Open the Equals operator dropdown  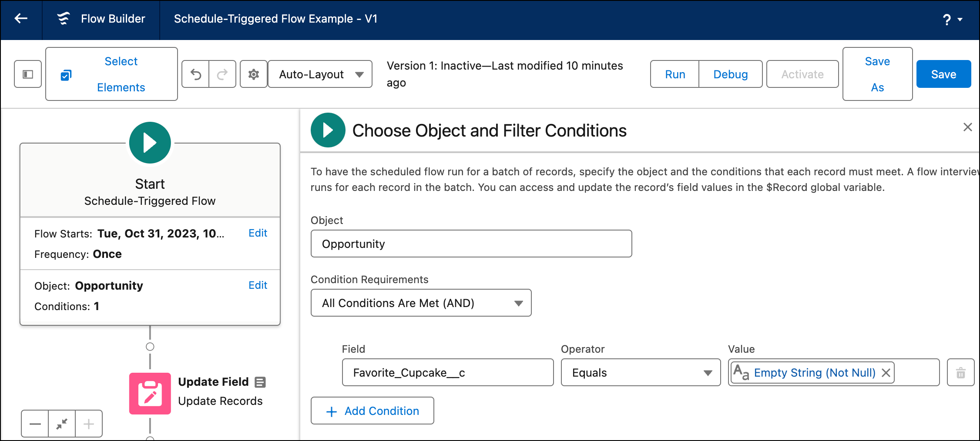(641, 372)
